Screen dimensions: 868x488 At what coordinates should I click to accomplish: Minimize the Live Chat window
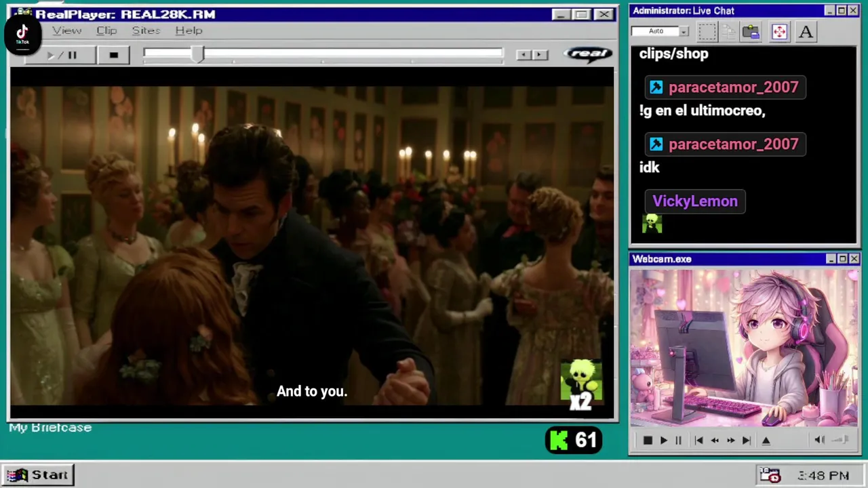click(830, 11)
